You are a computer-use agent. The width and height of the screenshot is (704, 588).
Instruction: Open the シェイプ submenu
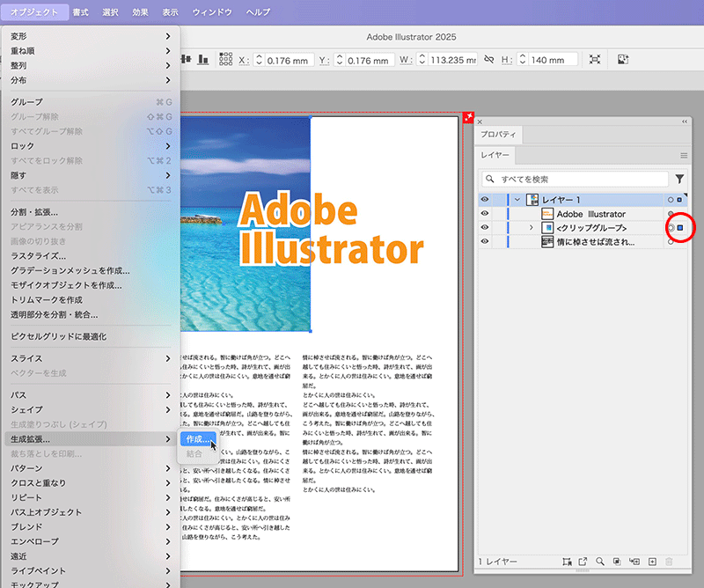tap(91, 409)
